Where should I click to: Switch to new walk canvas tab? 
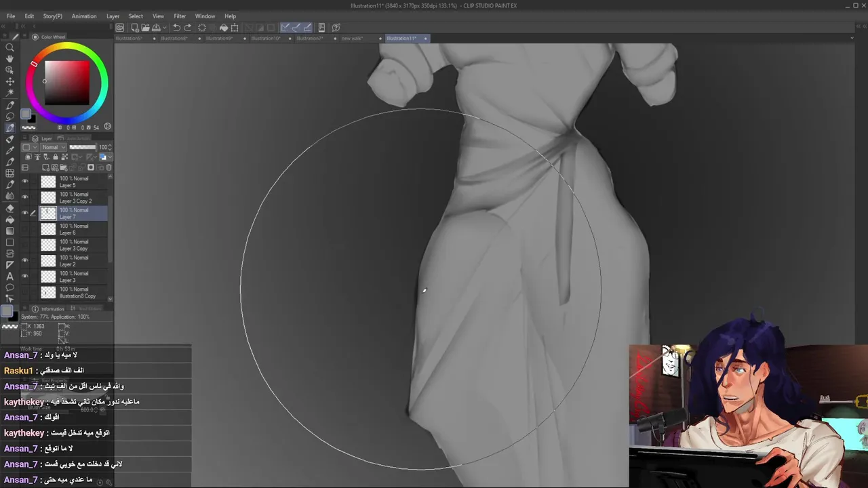[x=352, y=39]
